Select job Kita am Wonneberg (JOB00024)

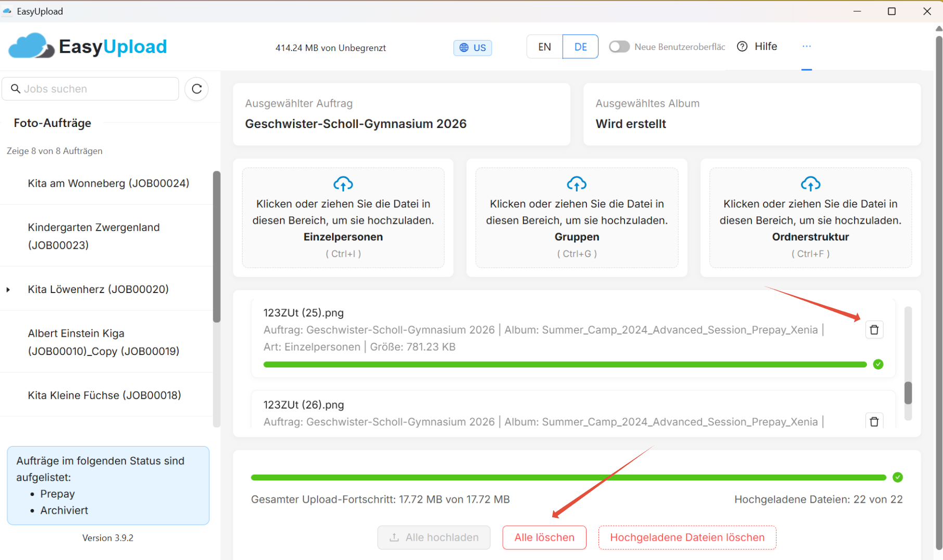108,183
